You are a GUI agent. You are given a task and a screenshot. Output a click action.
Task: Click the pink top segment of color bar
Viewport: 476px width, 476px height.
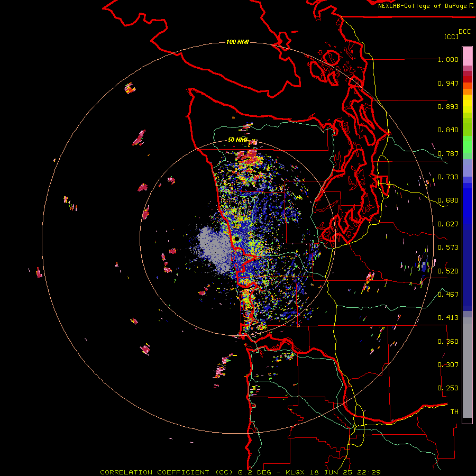[x=467, y=56]
